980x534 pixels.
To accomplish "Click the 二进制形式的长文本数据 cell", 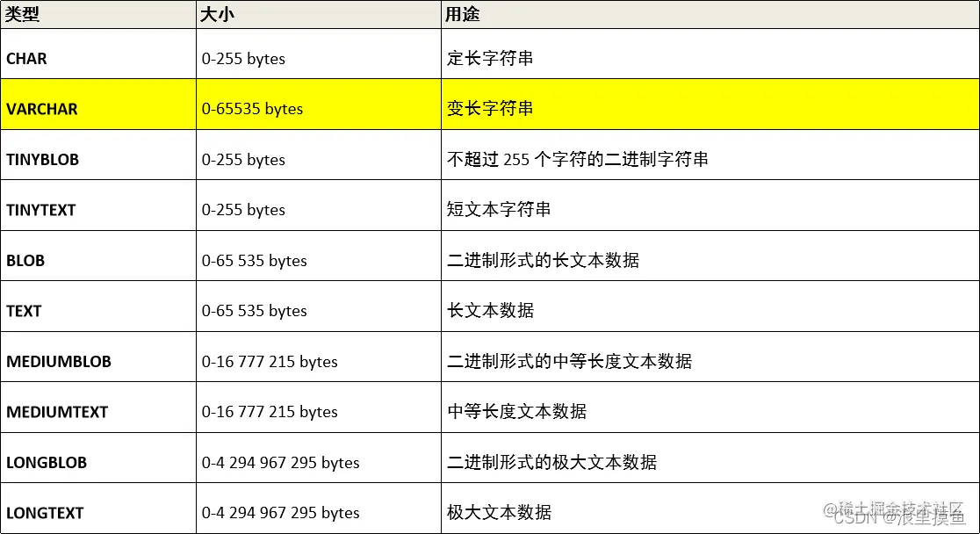I will pyautogui.click(x=710, y=256).
